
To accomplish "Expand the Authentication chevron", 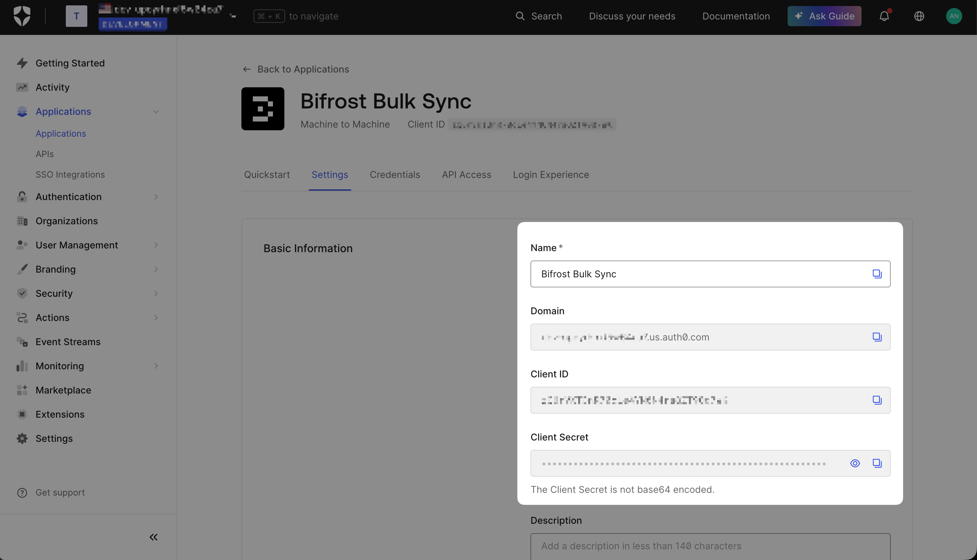I will pyautogui.click(x=156, y=196).
